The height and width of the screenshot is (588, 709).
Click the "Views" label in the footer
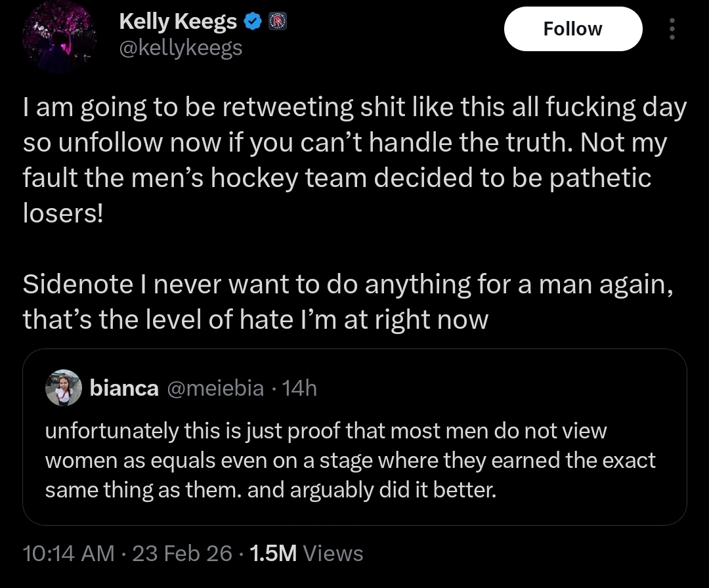click(x=334, y=553)
